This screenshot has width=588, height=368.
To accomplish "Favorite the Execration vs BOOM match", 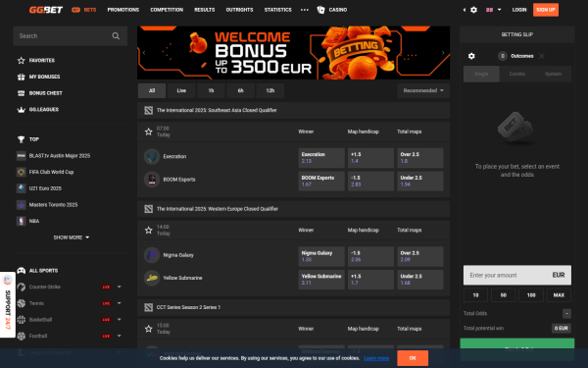I will 149,131.
